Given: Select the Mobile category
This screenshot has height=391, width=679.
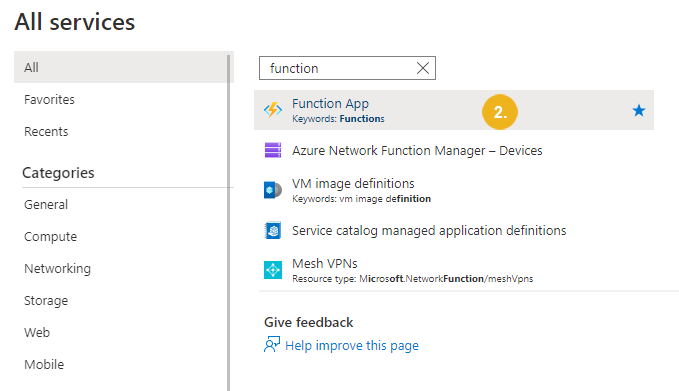Looking at the screenshot, I should tap(44, 365).
